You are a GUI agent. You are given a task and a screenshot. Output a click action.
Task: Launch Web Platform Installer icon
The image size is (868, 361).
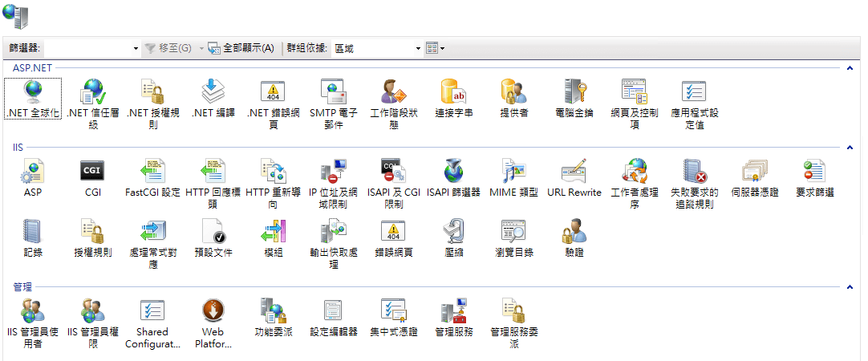coord(213,322)
